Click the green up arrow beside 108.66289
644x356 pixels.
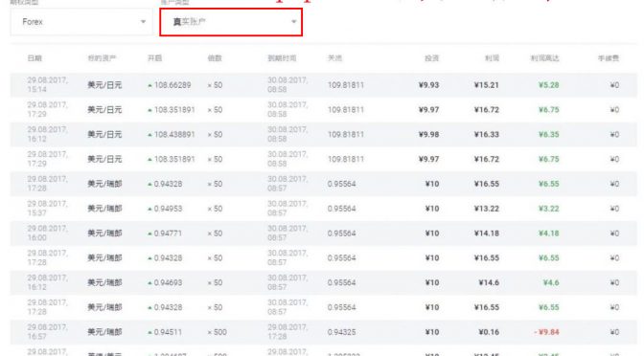coord(149,86)
